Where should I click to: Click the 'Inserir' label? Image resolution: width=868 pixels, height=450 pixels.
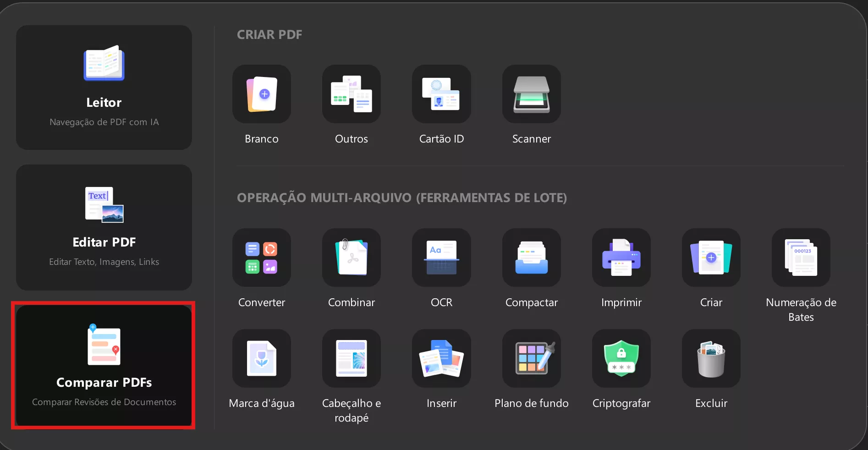[441, 403]
